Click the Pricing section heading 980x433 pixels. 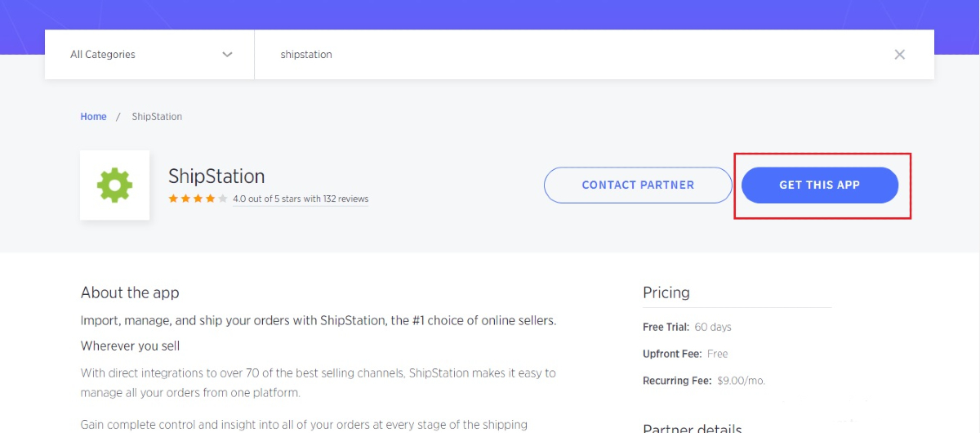click(666, 292)
